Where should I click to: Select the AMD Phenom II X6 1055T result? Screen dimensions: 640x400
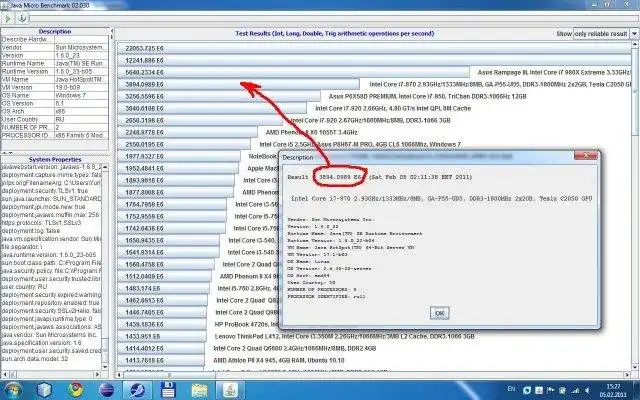[x=187, y=132]
